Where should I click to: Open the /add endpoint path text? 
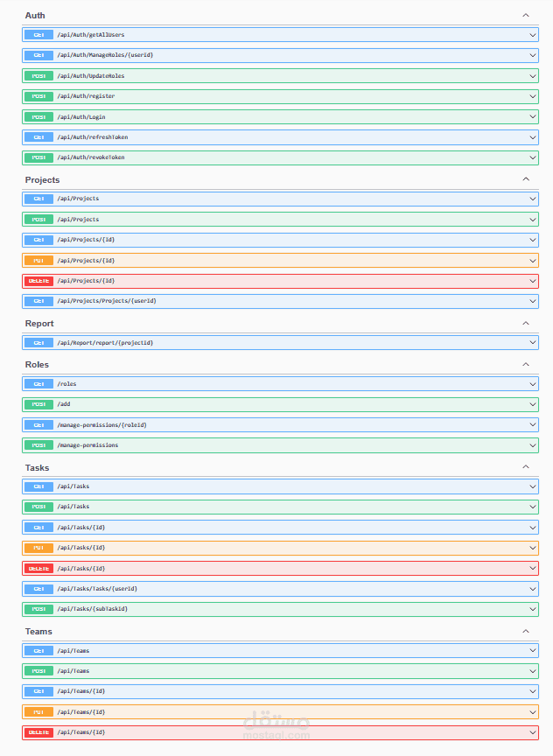[64, 404]
